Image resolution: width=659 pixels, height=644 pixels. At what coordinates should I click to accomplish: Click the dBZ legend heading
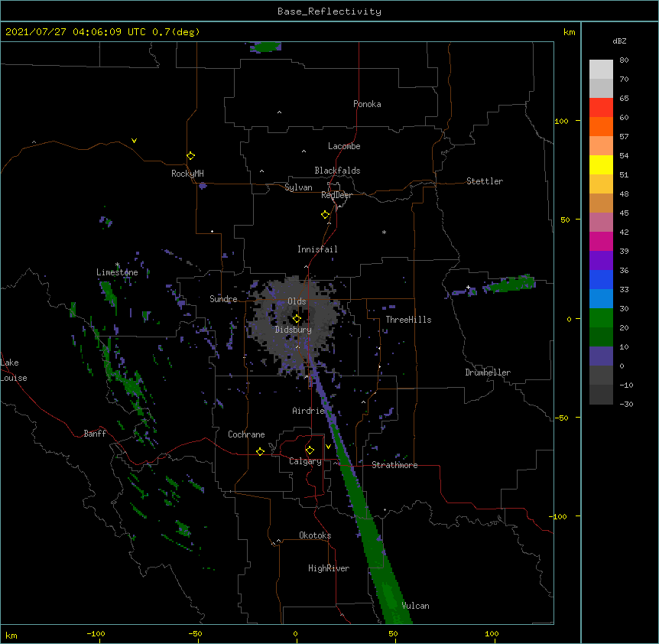[619, 41]
